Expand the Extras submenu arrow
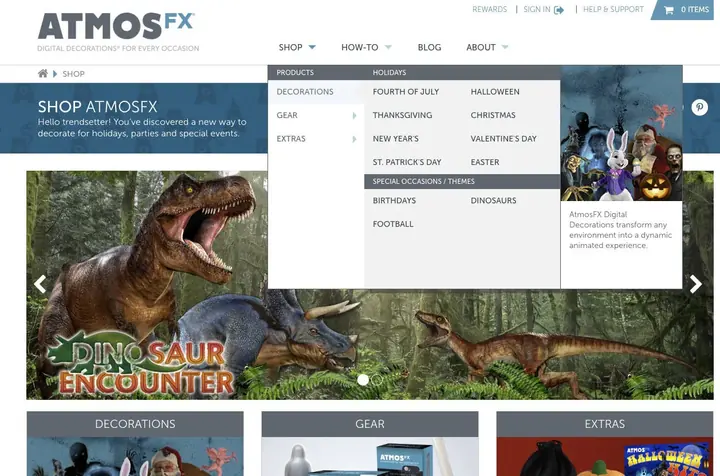This screenshot has width=720, height=476. point(354,139)
